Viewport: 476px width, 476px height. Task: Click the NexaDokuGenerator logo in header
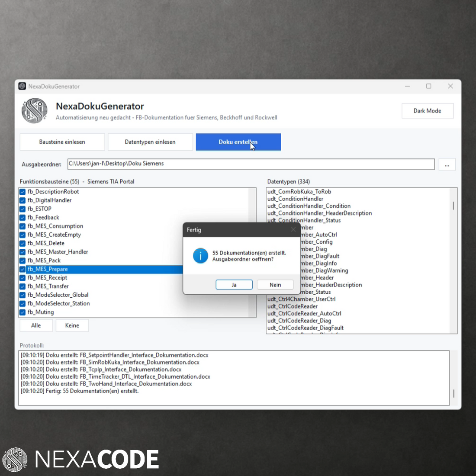click(34, 110)
